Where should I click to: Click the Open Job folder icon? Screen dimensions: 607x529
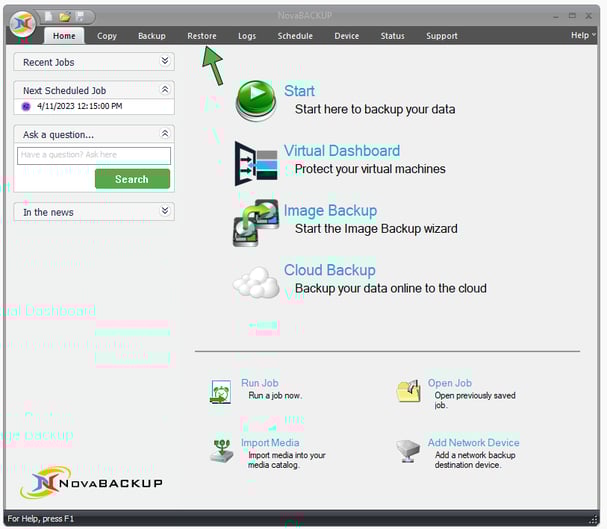(x=409, y=391)
